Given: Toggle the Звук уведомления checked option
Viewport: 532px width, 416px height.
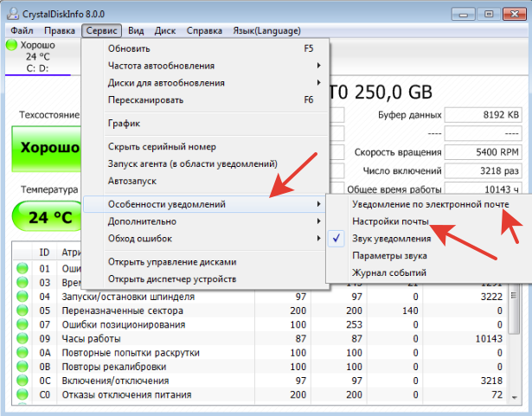Looking at the screenshot, I should pyautogui.click(x=428, y=239).
